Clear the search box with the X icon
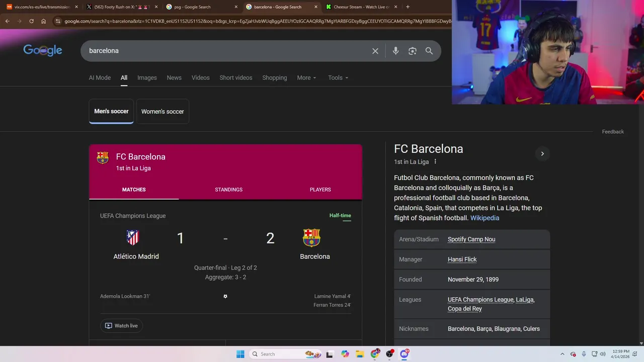This screenshot has width=644, height=362. point(375,51)
